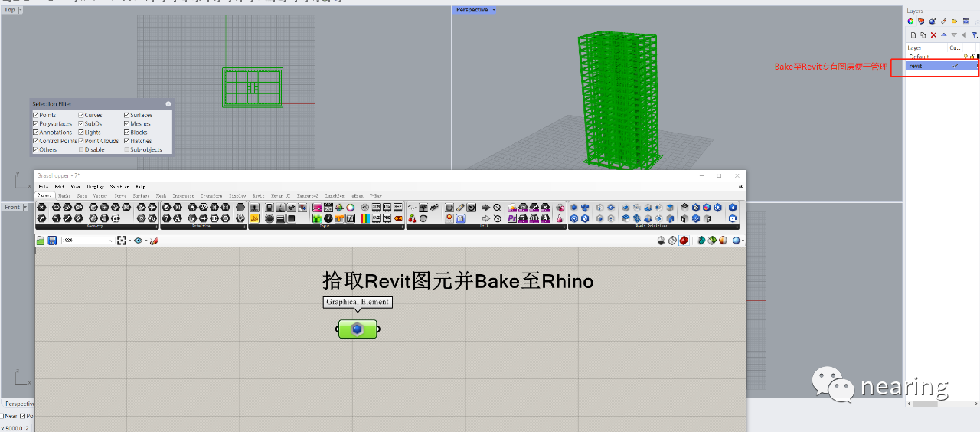Select the text panel yellow component icon
Screen dimensions: 980x432
coord(254,218)
